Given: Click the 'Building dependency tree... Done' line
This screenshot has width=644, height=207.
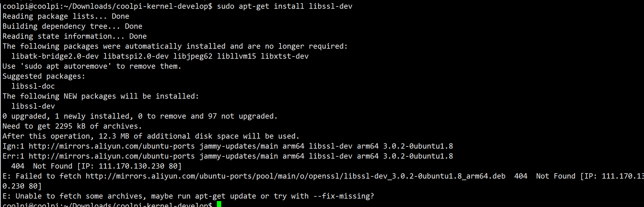Looking at the screenshot, I should (72, 26).
